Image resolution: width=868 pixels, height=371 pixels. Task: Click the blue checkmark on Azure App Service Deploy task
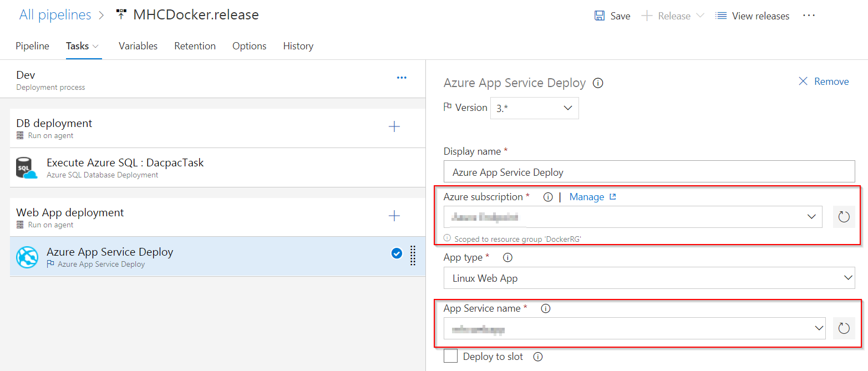pos(397,253)
